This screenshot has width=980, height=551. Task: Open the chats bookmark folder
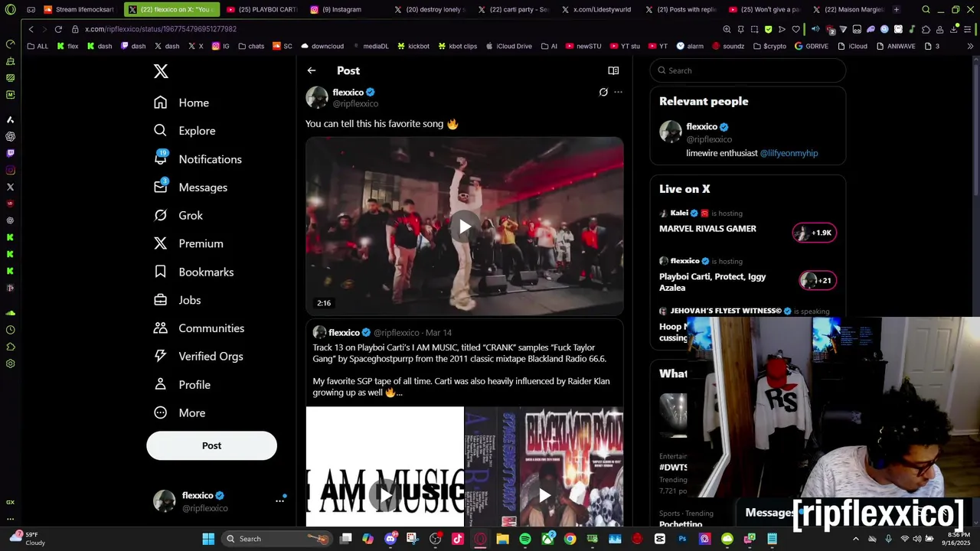pyautogui.click(x=251, y=46)
